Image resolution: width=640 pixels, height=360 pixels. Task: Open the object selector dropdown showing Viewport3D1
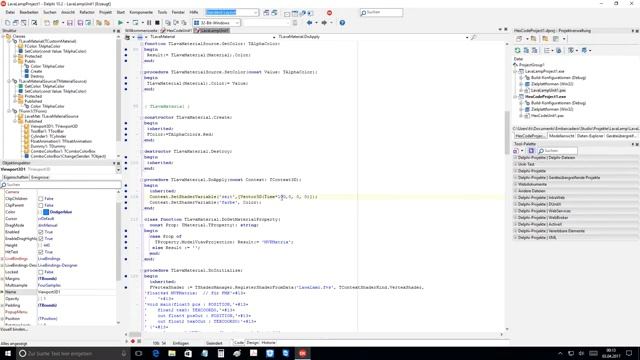coord(118,169)
